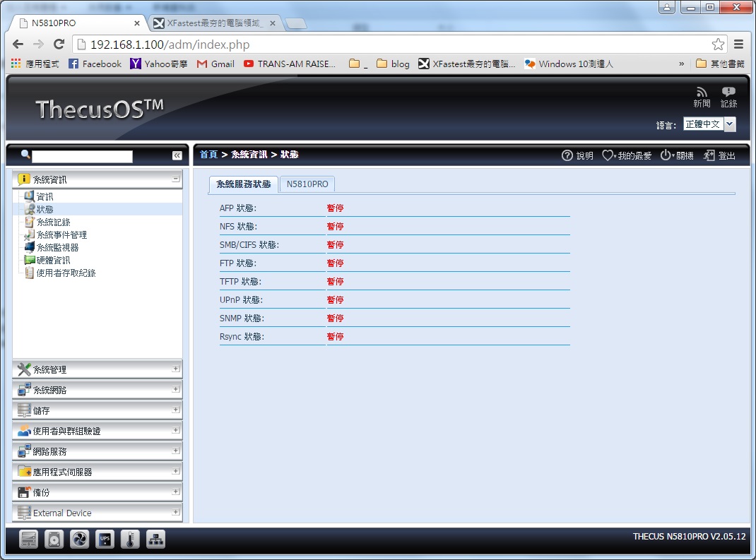Collapse the 系統資訊 panel
The image size is (756, 560).
point(176,179)
